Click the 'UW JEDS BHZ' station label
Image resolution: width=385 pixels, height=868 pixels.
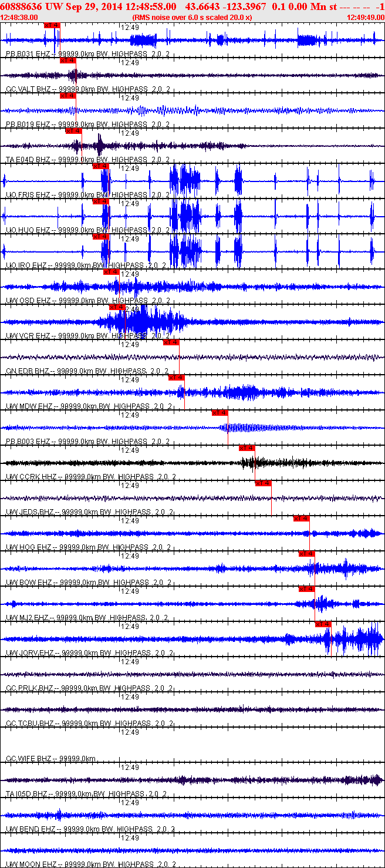(31, 512)
